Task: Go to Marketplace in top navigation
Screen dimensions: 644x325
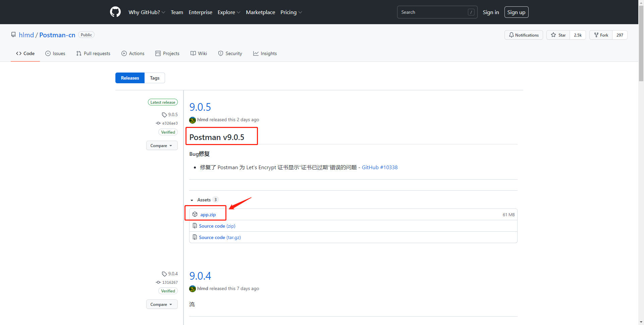Action: pos(260,12)
